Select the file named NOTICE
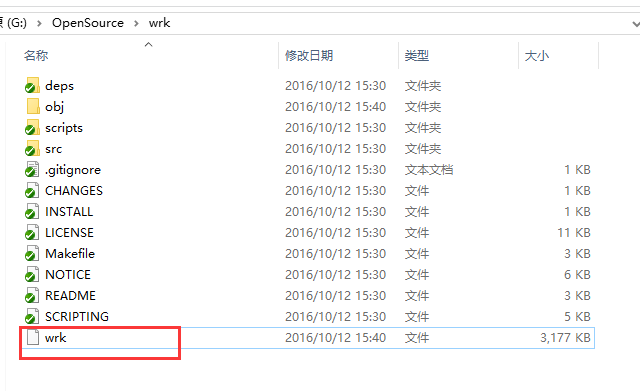Image resolution: width=640 pixels, height=391 pixels. [68, 275]
